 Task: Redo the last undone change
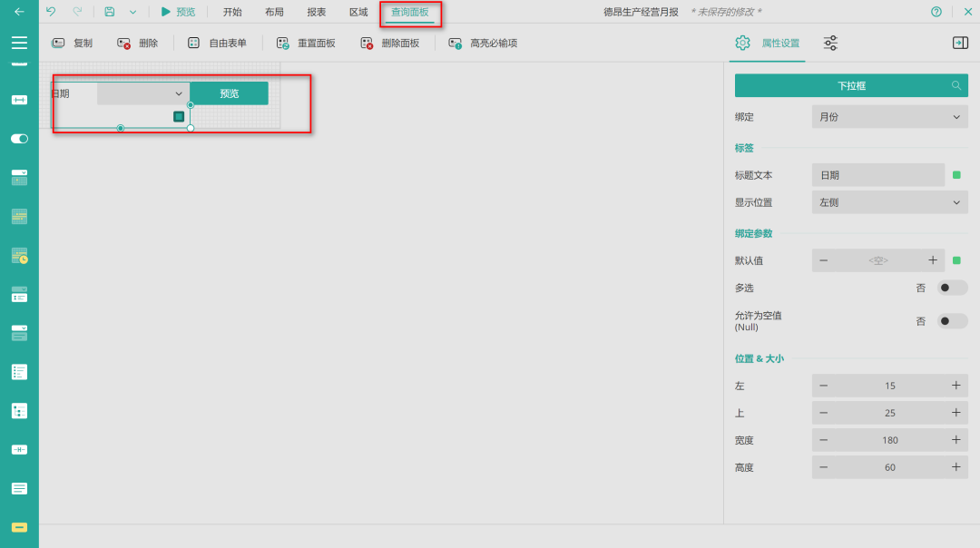point(77,12)
